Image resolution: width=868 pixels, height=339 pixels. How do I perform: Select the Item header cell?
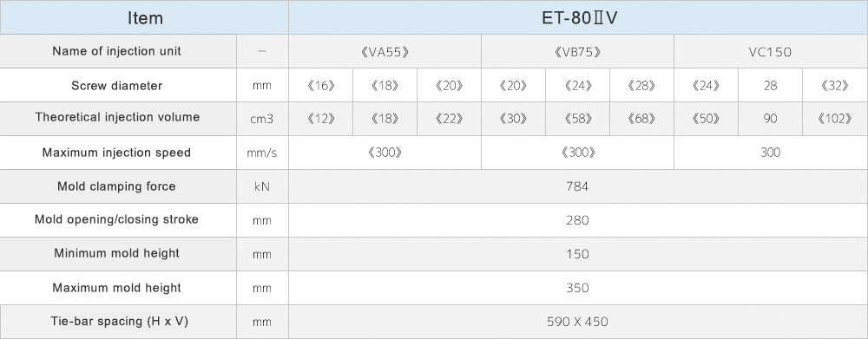(x=144, y=17)
